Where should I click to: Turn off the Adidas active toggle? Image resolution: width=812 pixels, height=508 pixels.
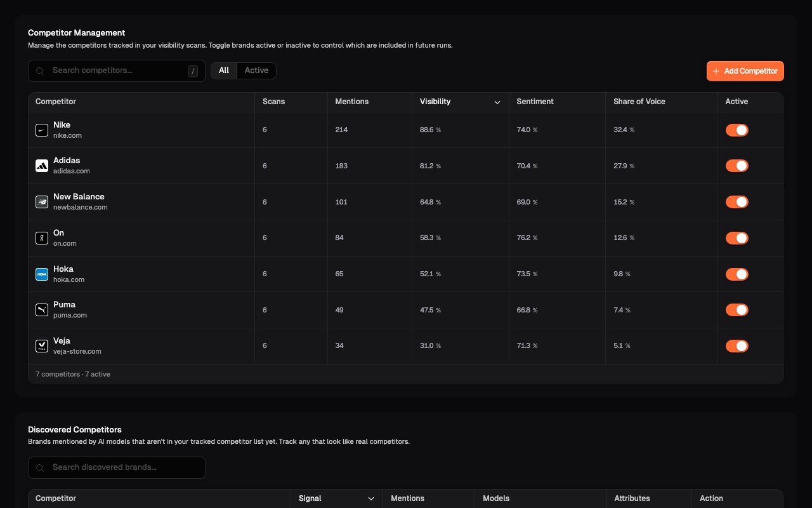[x=737, y=166]
